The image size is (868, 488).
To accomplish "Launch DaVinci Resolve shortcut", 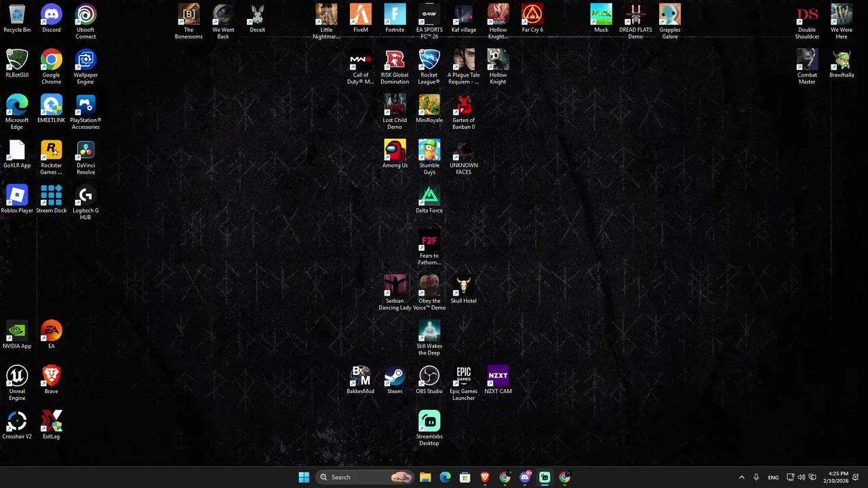I will point(85,158).
